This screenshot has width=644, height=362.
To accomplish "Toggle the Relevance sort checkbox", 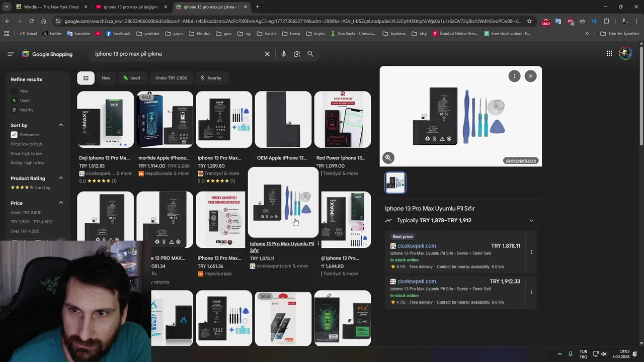I will pyautogui.click(x=14, y=135).
